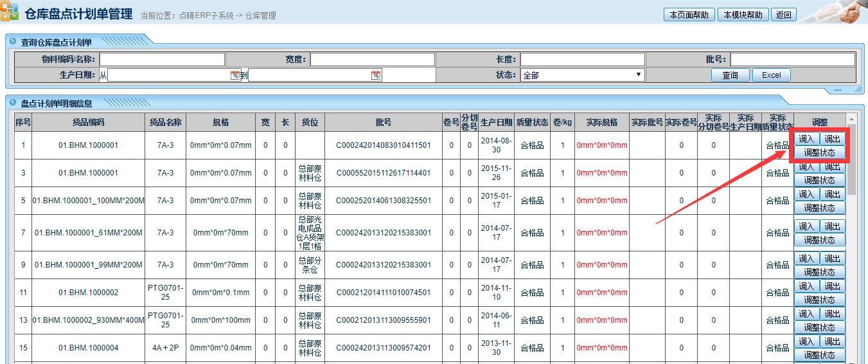Click 调入 for row number 1
This screenshot has height=364, width=868.
coord(806,139)
